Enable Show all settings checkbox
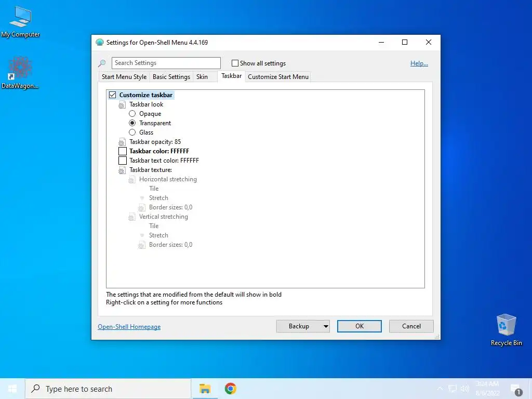This screenshot has width=532, height=399. click(235, 63)
